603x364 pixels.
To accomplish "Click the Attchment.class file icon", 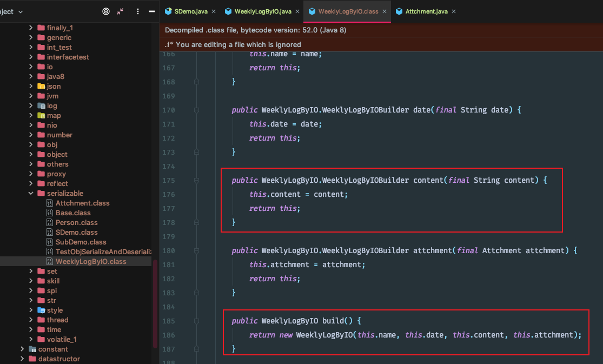I will (50, 203).
